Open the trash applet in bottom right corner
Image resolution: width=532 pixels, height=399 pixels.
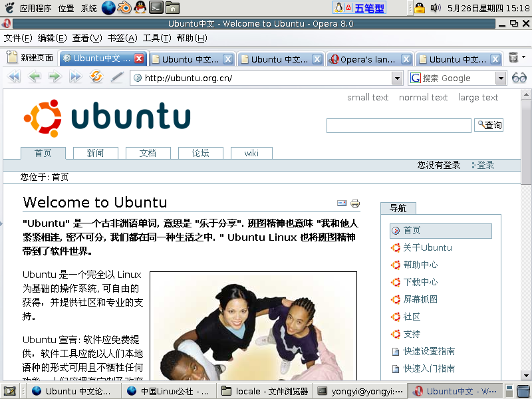(x=523, y=391)
